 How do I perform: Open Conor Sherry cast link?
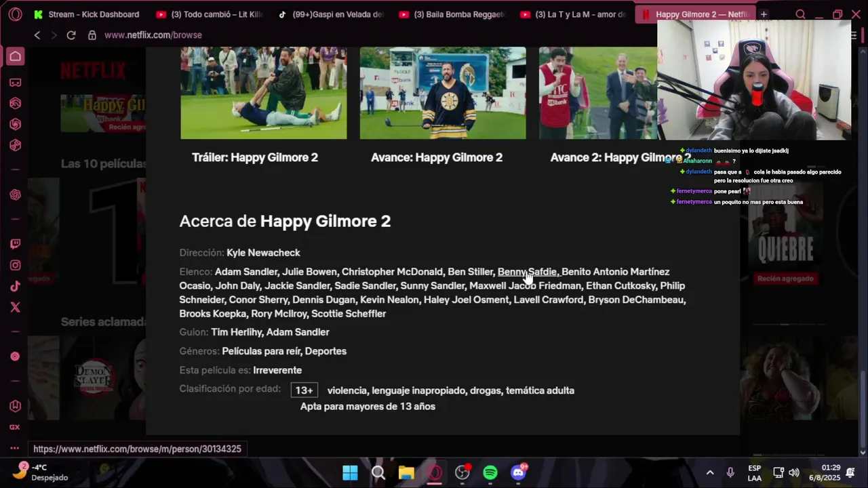pos(258,300)
